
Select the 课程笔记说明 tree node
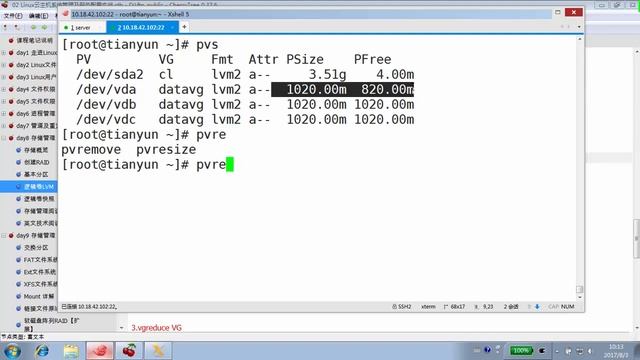click(35, 40)
